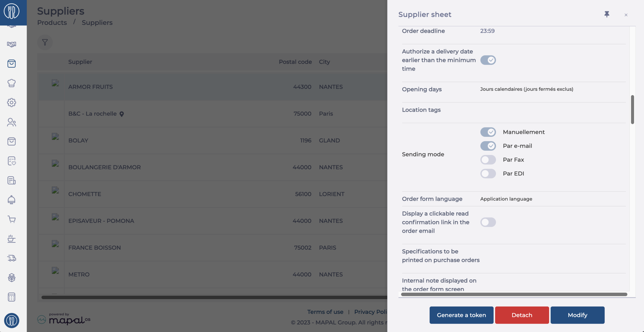Pin the Supplier sheet panel
Viewport: 644px width, 332px height.
pyautogui.click(x=607, y=14)
